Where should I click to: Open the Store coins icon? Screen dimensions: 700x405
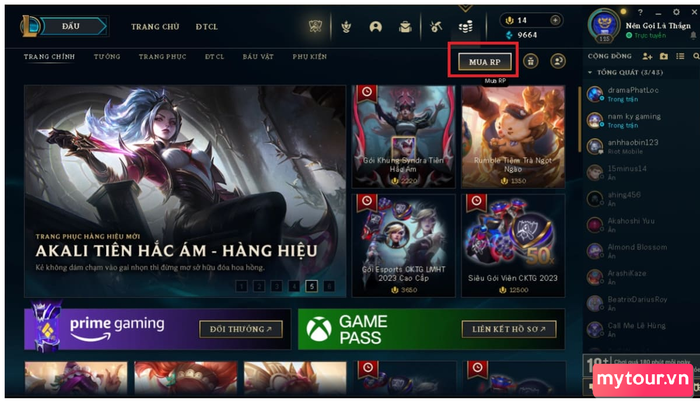tap(466, 27)
